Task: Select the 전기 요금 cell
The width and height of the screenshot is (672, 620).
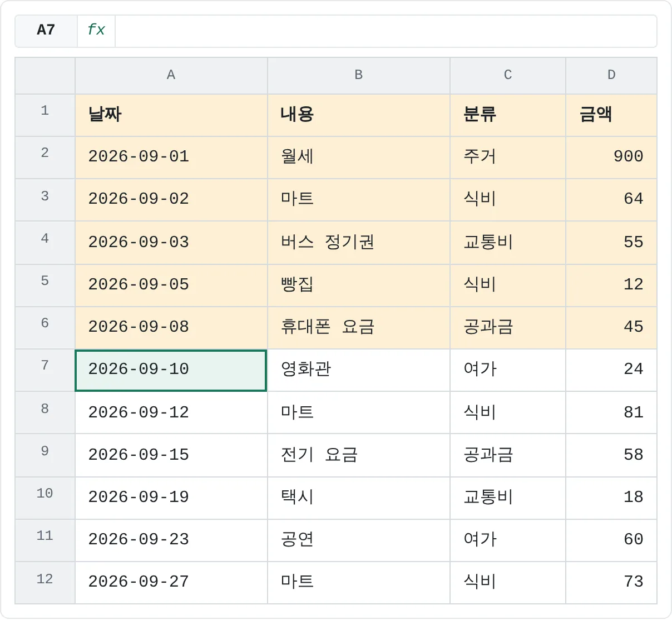Action: 359,455
